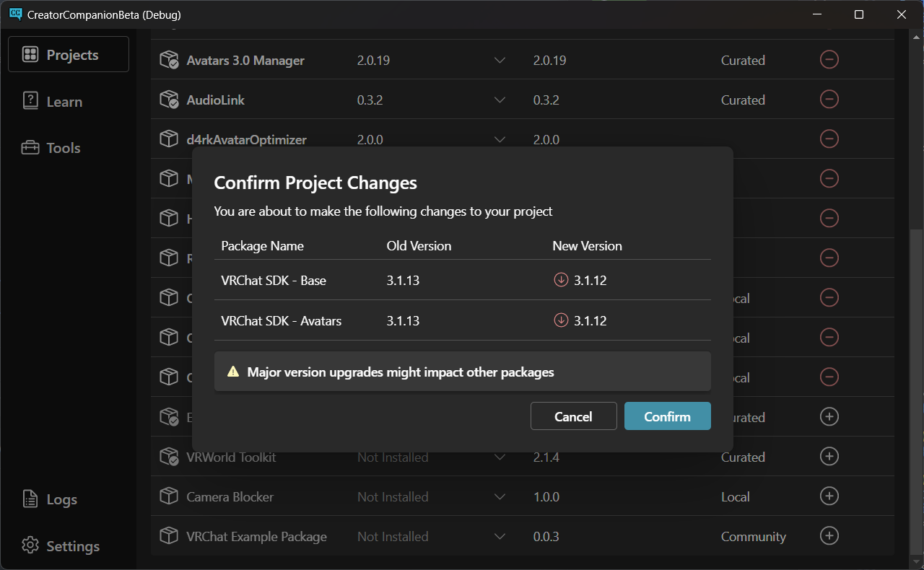Confirm the project changes

click(667, 416)
